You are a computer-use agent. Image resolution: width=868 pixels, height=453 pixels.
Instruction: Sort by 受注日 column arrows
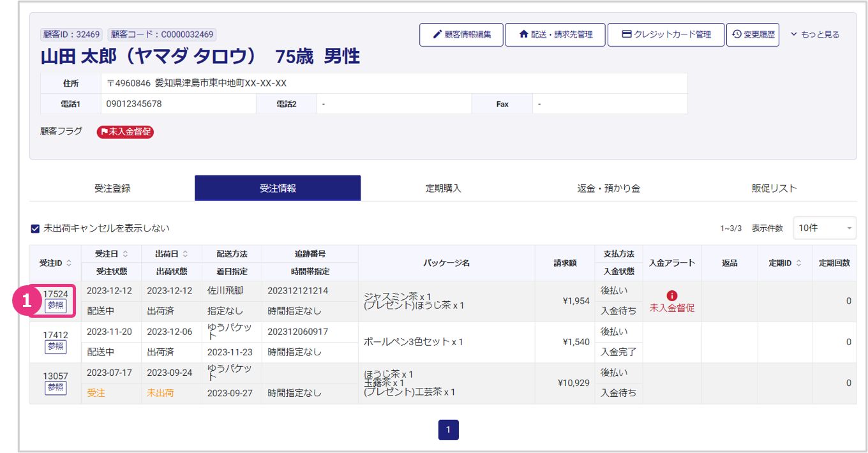tap(125, 254)
